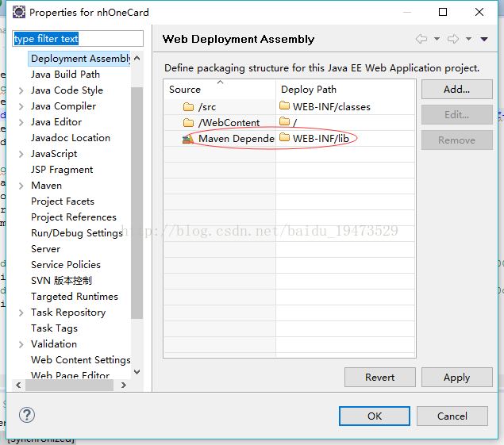Click tree scrollbar up arrow
This screenshot has height=445, width=504.
pyautogui.click(x=137, y=58)
